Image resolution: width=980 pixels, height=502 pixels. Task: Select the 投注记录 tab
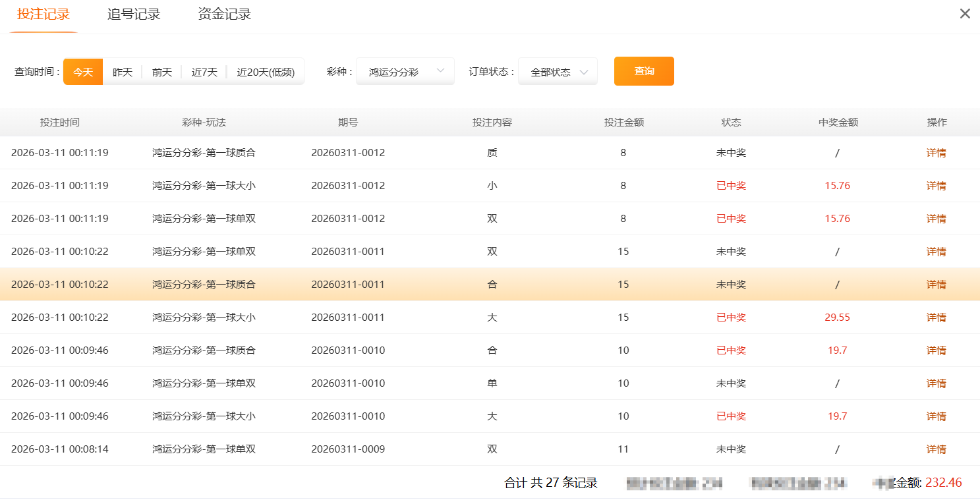[43, 13]
